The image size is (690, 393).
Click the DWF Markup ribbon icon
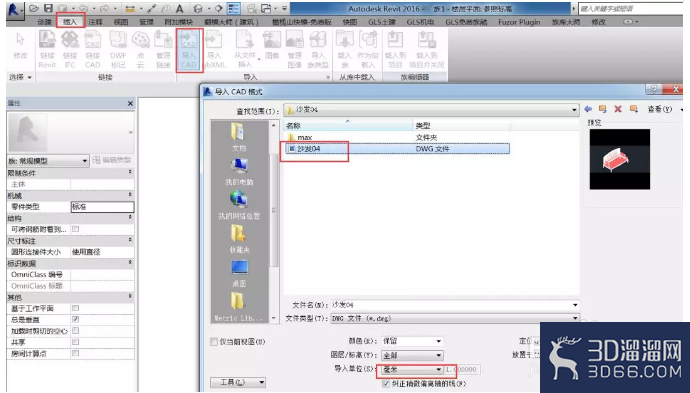click(x=118, y=50)
